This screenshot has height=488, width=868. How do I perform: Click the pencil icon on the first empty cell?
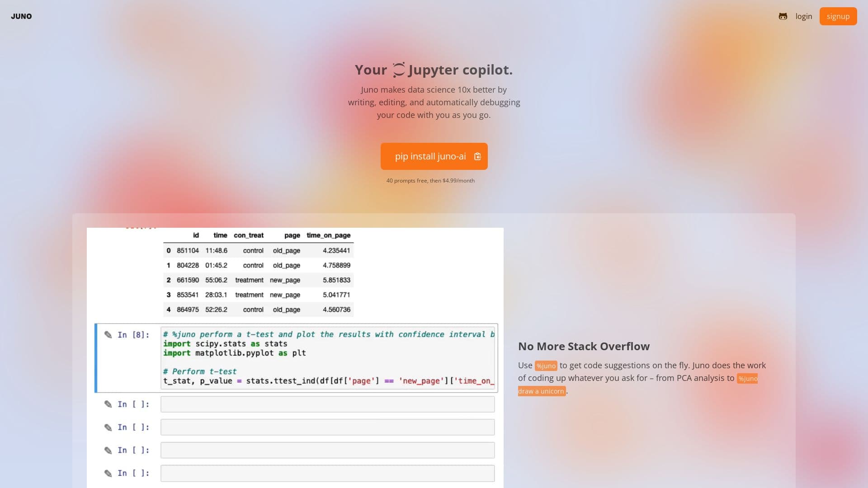(108, 404)
